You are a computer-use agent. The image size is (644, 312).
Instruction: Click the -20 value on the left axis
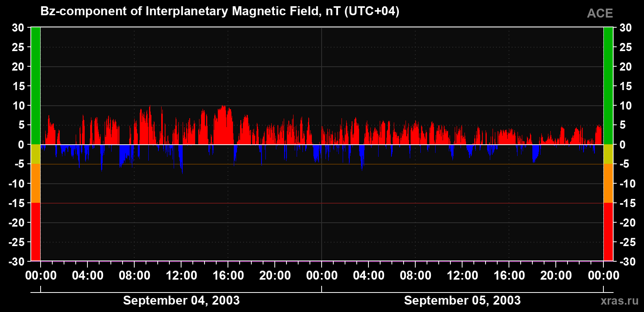click(x=16, y=223)
